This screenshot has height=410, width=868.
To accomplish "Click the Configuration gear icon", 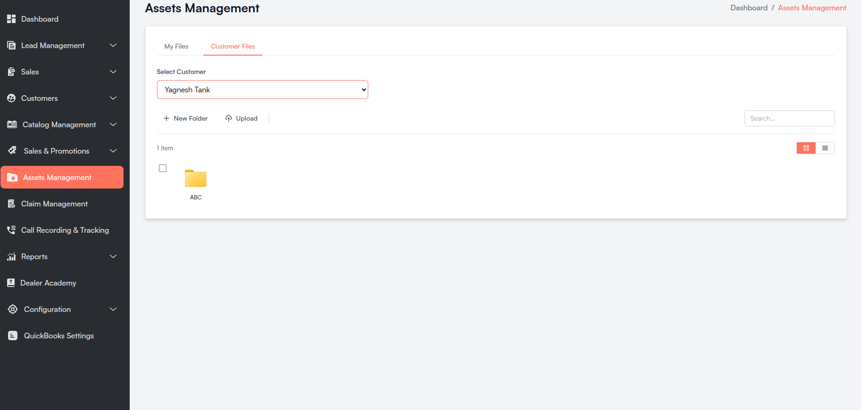I will 13,309.
